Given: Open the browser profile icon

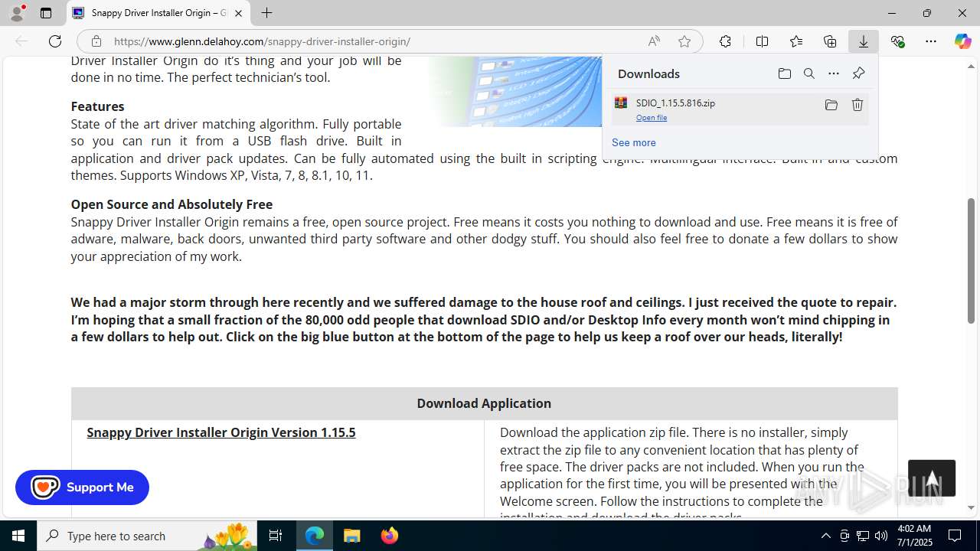Looking at the screenshot, I should pyautogui.click(x=17, y=13).
